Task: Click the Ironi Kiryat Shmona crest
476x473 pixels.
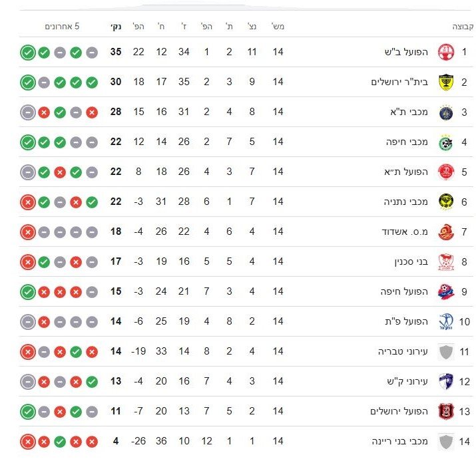Action: [x=445, y=381]
